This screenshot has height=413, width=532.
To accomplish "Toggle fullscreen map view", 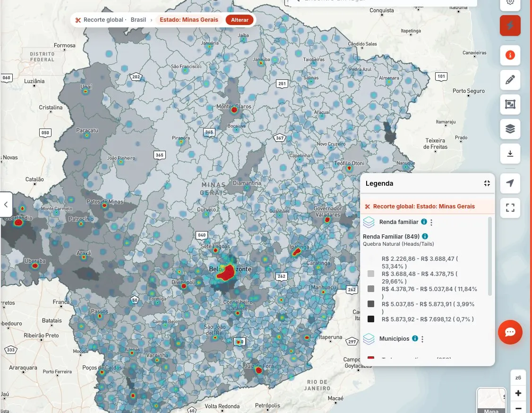I will coord(510,208).
